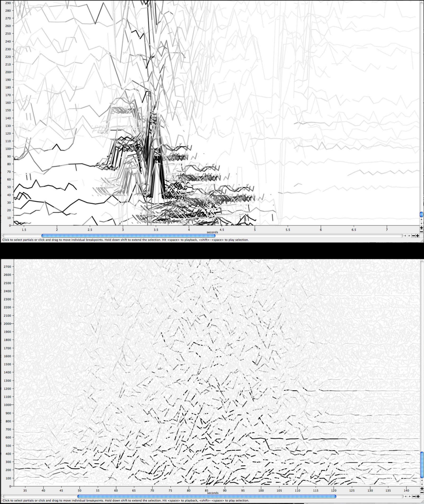Image resolution: width=424 pixels, height=504 pixels.
Task: Click the '3.5' time axis label
Action: [x=156, y=230]
